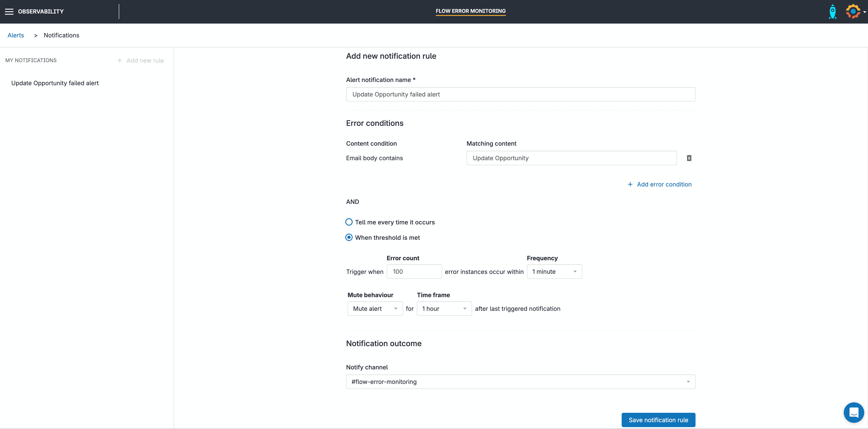Open the hamburger navigation menu
The width and height of the screenshot is (868, 429).
(x=9, y=11)
